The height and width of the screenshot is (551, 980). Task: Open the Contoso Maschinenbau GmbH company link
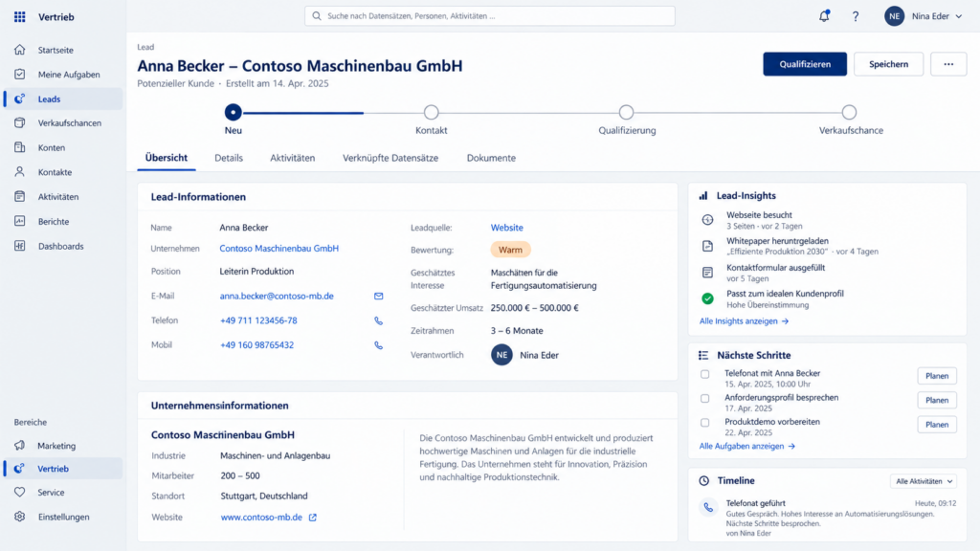pos(278,248)
